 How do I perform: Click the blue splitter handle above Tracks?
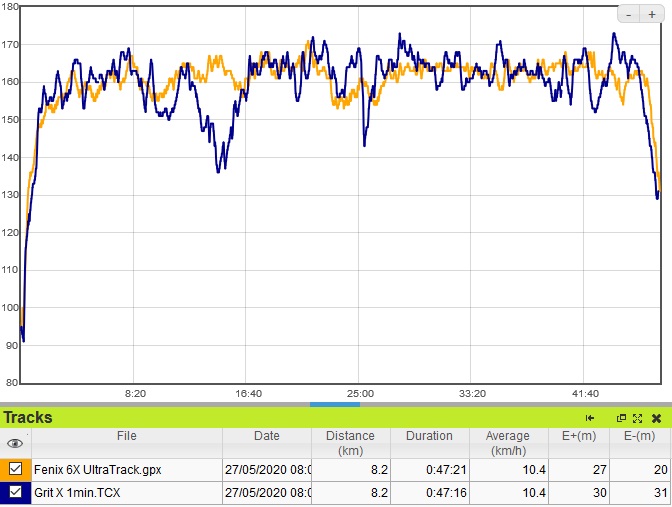click(x=335, y=405)
